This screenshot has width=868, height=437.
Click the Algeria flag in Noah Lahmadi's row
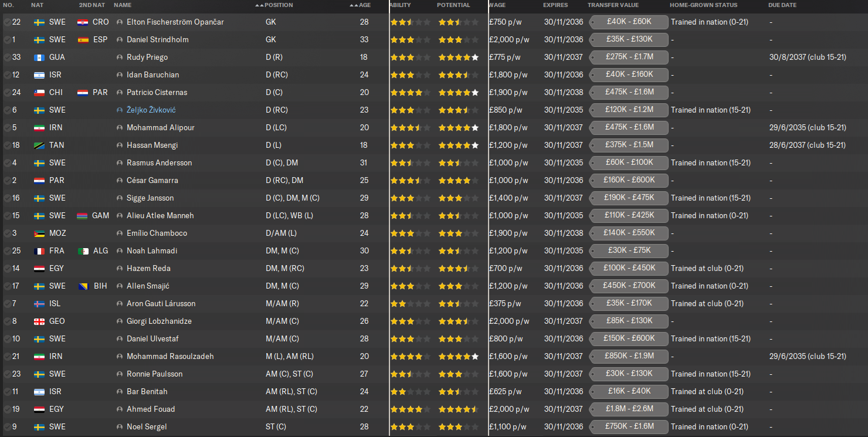tap(83, 251)
